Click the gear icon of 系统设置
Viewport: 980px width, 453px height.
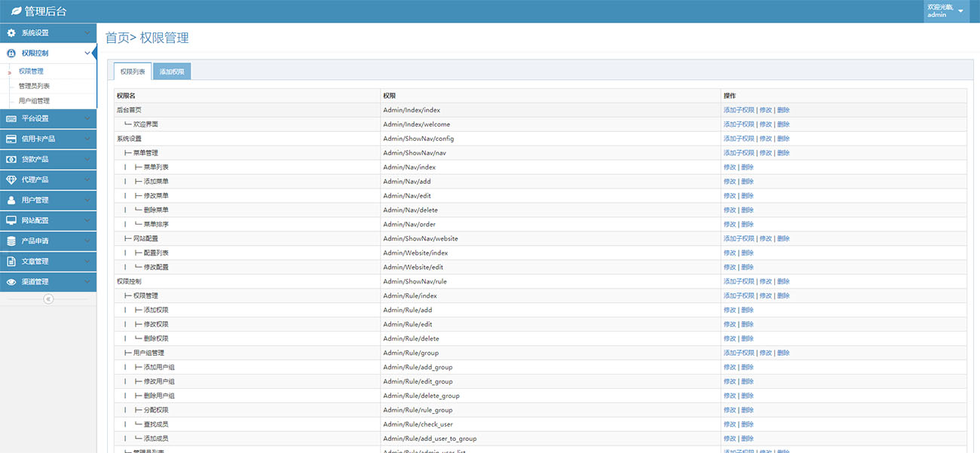[11, 33]
